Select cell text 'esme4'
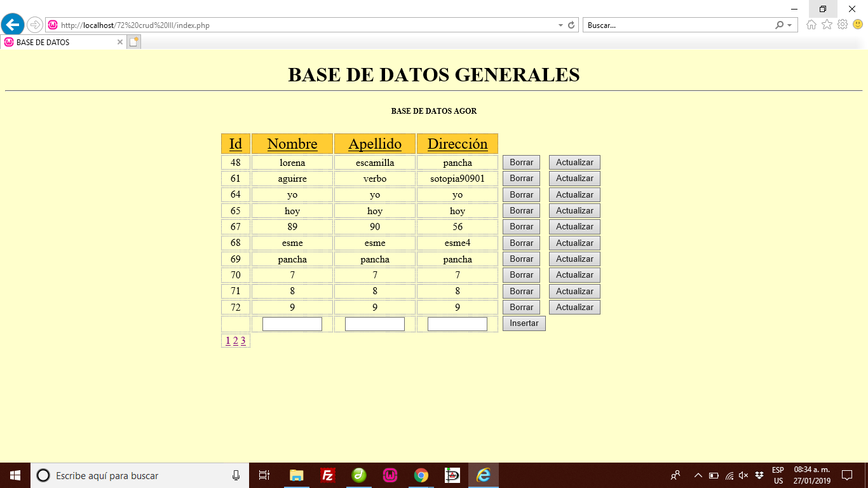 [458, 243]
